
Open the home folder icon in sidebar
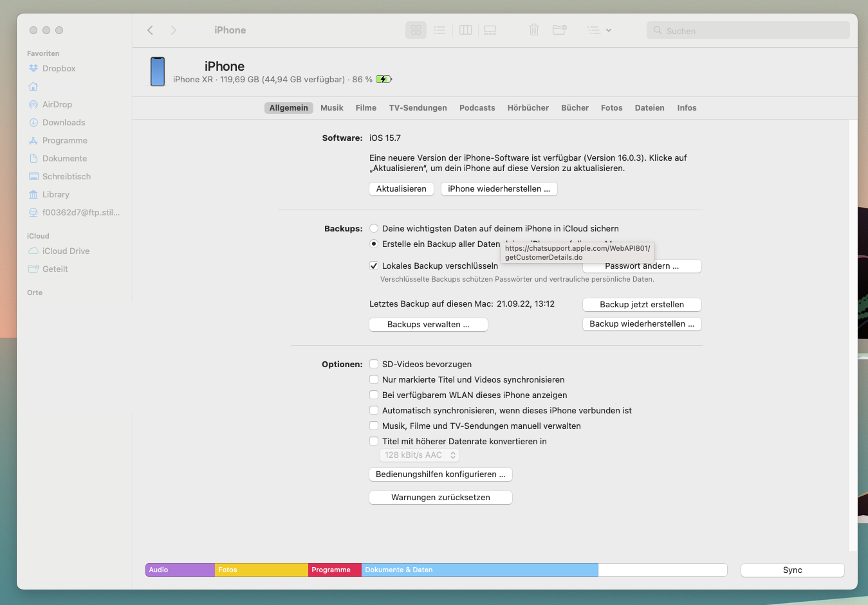point(33,86)
